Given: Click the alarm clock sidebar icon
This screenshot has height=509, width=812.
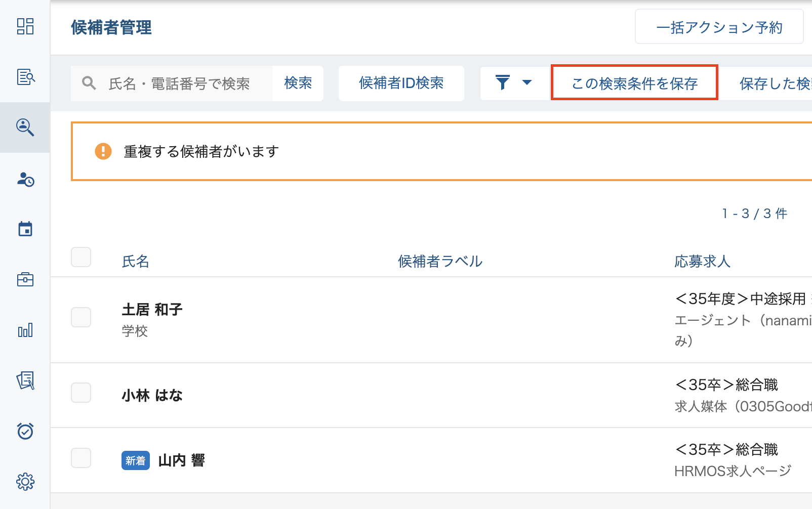Looking at the screenshot, I should (25, 431).
